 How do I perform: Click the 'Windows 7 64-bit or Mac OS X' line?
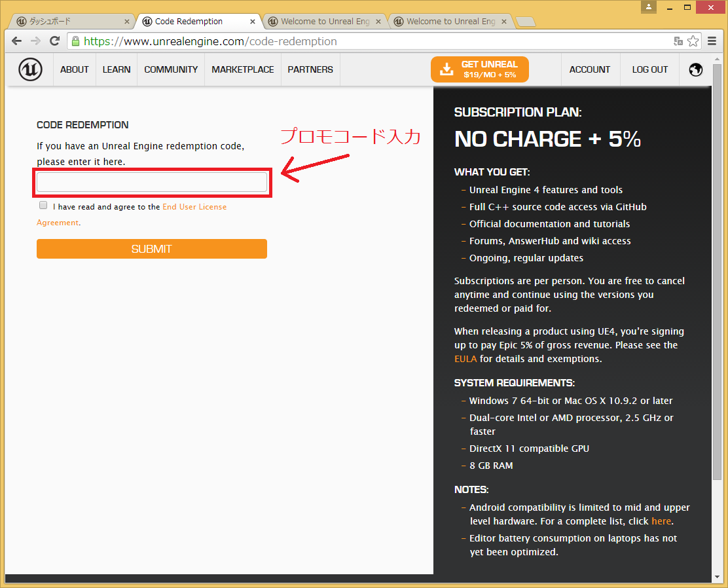pos(571,400)
